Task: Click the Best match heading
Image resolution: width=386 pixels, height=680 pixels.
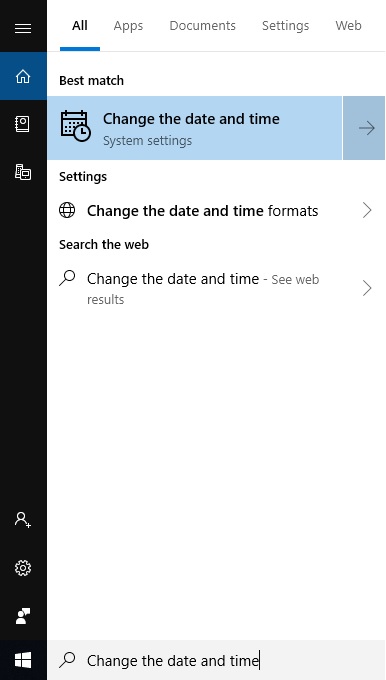Action: pos(92,81)
